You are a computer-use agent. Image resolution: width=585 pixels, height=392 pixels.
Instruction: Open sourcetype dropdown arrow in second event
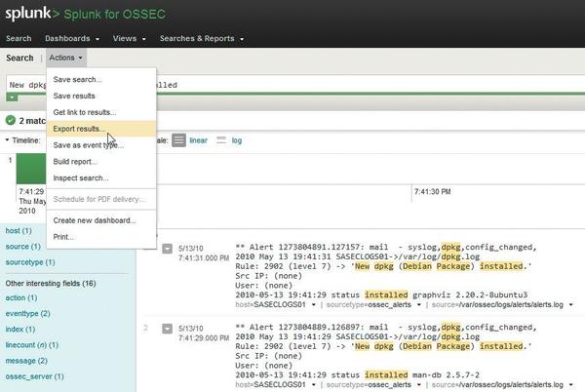click(419, 385)
